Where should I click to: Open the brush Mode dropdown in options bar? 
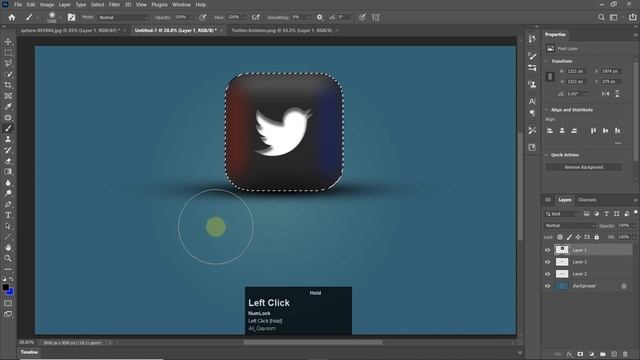(x=123, y=18)
